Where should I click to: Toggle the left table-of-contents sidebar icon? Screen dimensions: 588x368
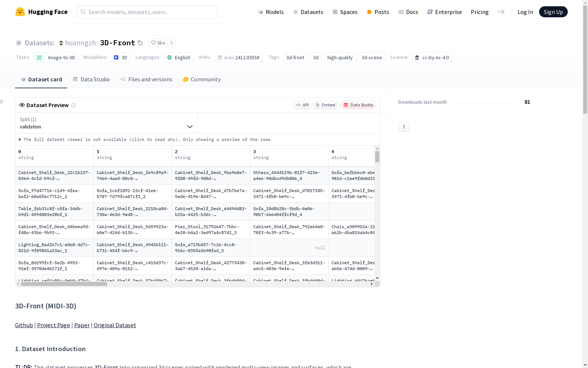2,102
